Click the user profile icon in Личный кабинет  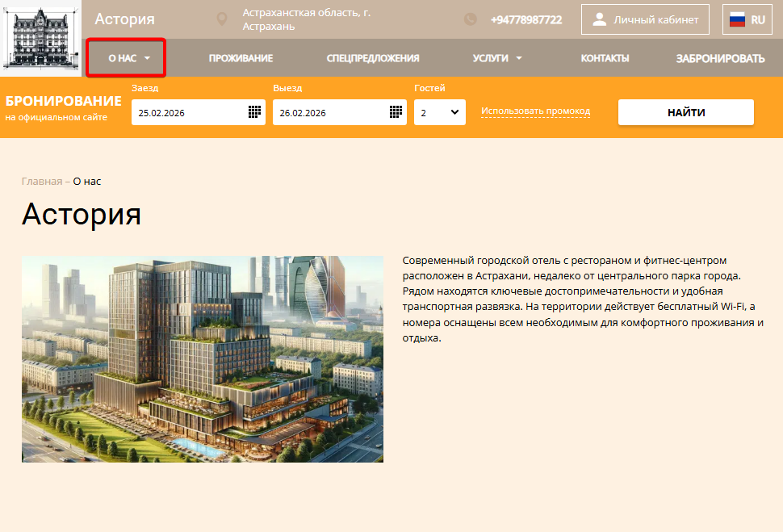click(x=599, y=19)
